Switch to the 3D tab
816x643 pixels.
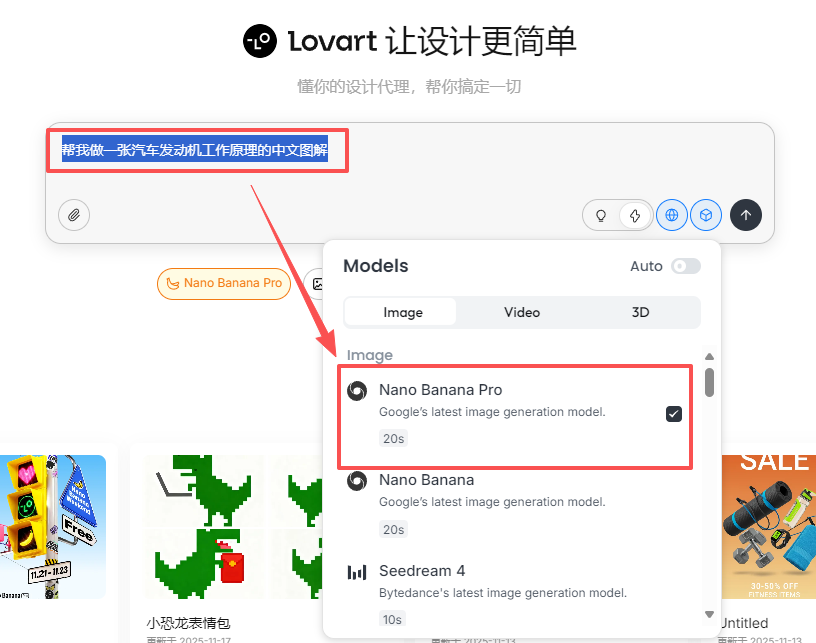[641, 312]
